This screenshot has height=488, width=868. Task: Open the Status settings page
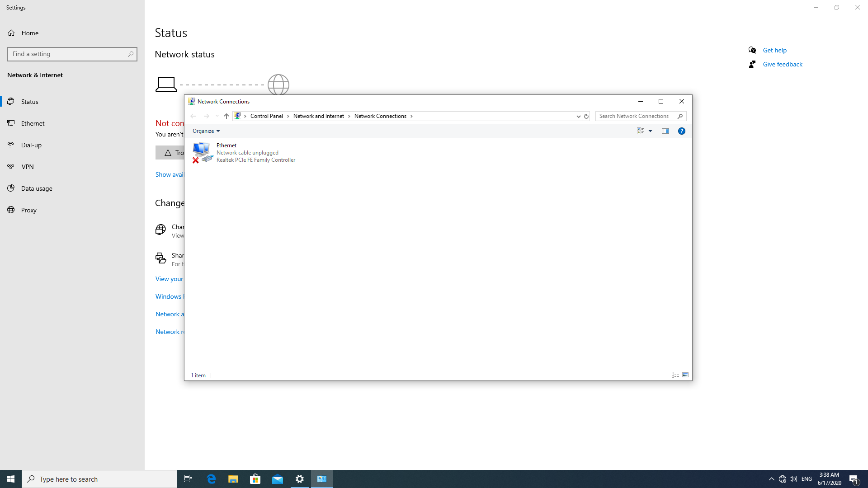point(72,102)
